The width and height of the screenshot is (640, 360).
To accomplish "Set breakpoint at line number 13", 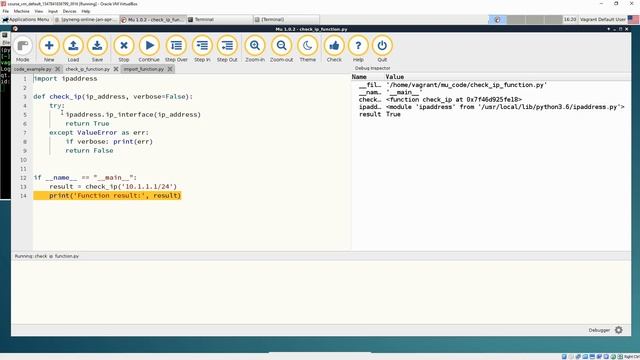I will [x=23, y=187].
